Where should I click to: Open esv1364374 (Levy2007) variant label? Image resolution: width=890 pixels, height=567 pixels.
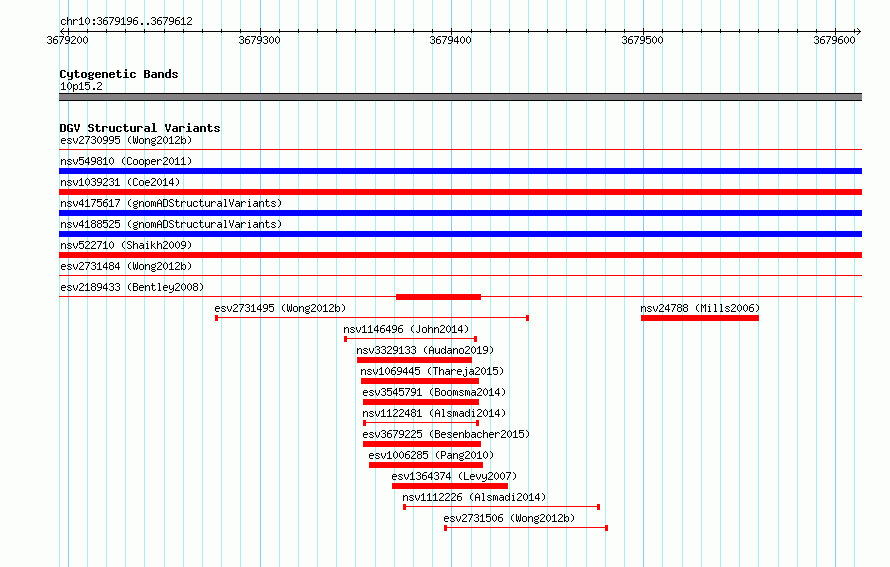pos(454,476)
